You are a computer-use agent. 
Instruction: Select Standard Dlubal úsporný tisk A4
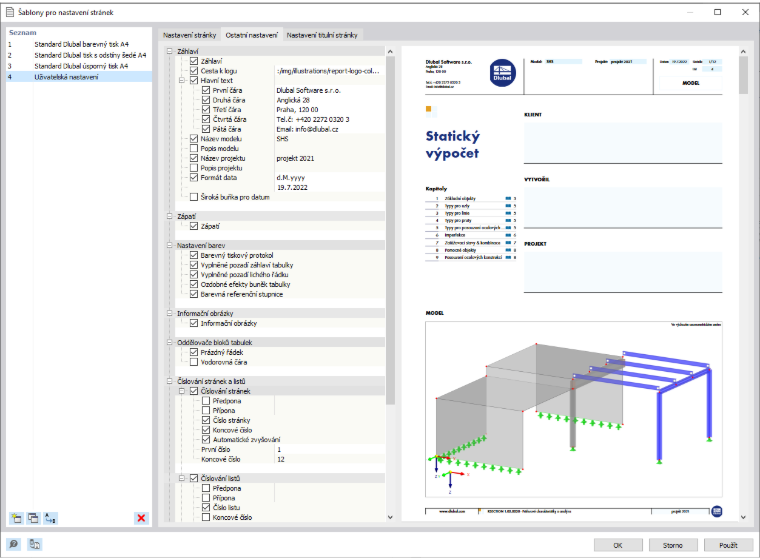coord(79,66)
